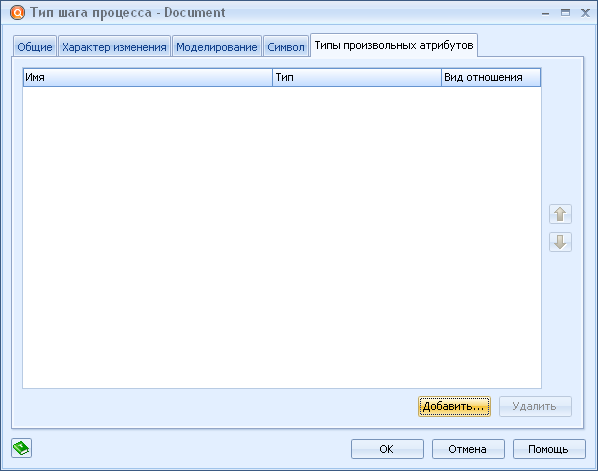Click the Тип column header

coord(357,77)
